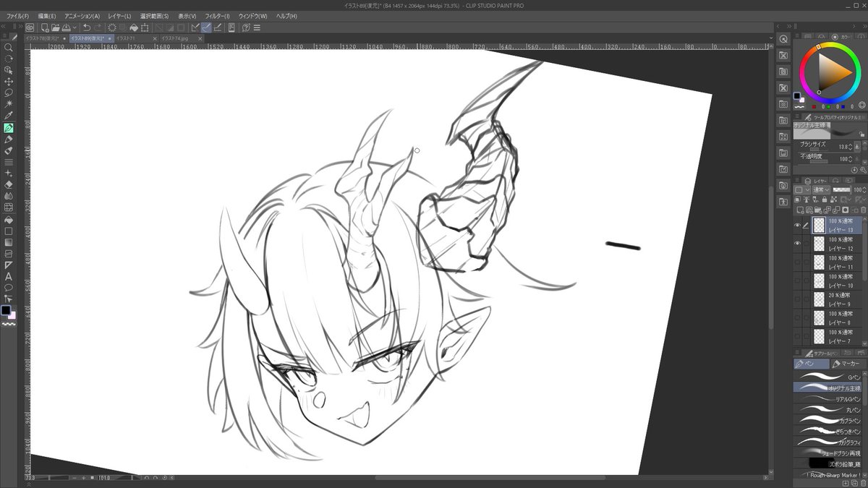Image resolution: width=868 pixels, height=488 pixels.
Task: Open the Save dropdown arrow in command bar
Action: pos(75,27)
